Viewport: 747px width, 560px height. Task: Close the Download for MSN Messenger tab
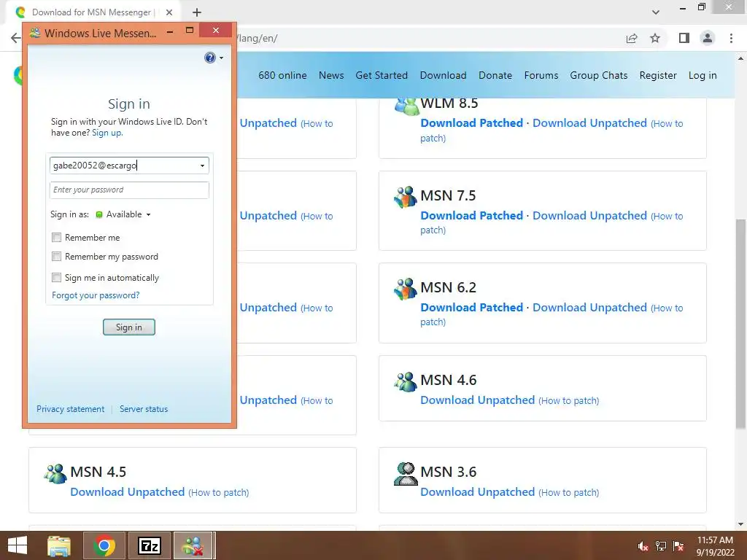(x=169, y=12)
